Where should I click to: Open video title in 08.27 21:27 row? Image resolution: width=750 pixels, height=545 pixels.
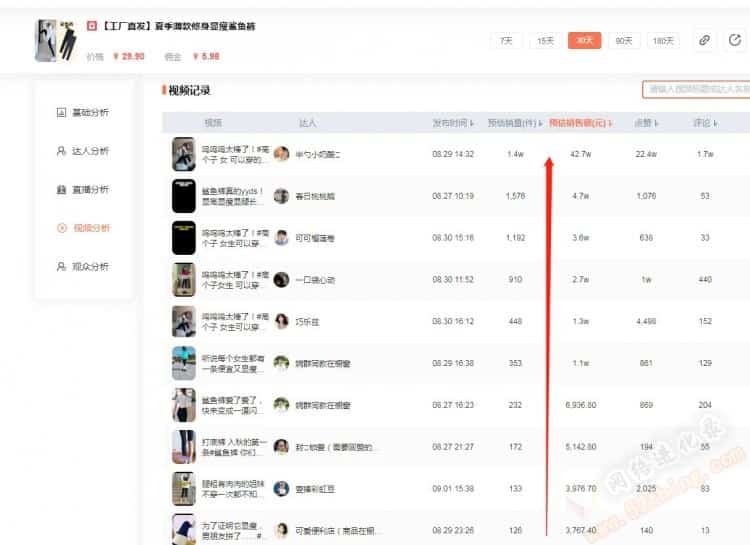coord(234,447)
